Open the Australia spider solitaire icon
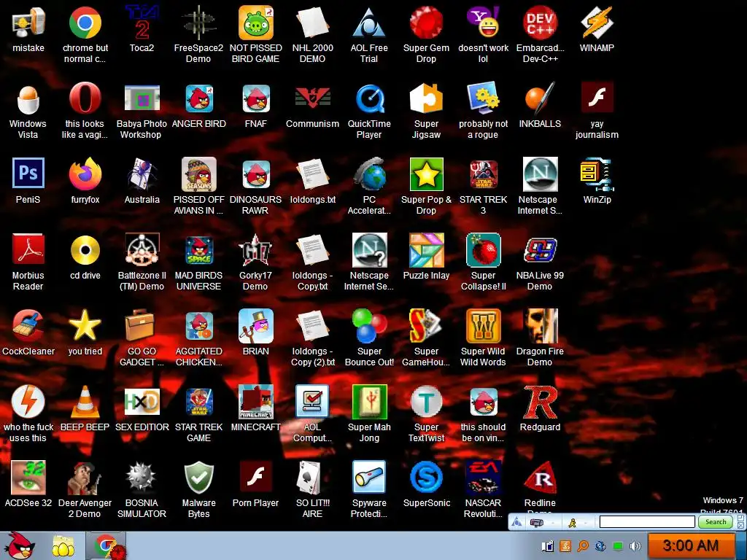The image size is (747, 560). [x=142, y=174]
